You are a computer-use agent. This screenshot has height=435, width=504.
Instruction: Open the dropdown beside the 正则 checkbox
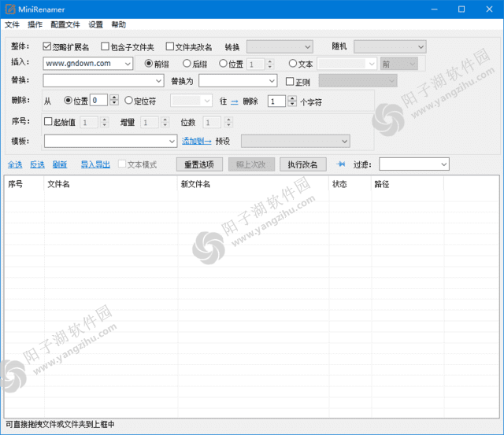358,81
